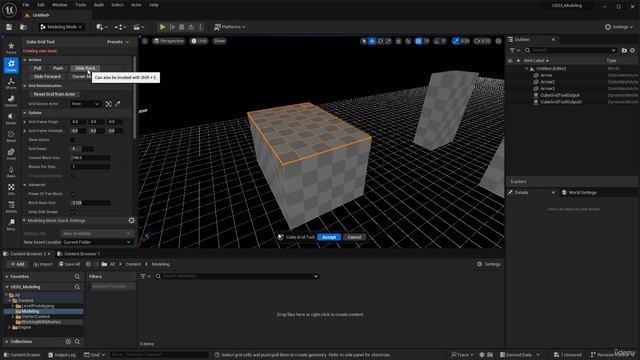This screenshot has height=360, width=640.
Task: Open Grid Source Actor dropdown
Action: click(85, 104)
